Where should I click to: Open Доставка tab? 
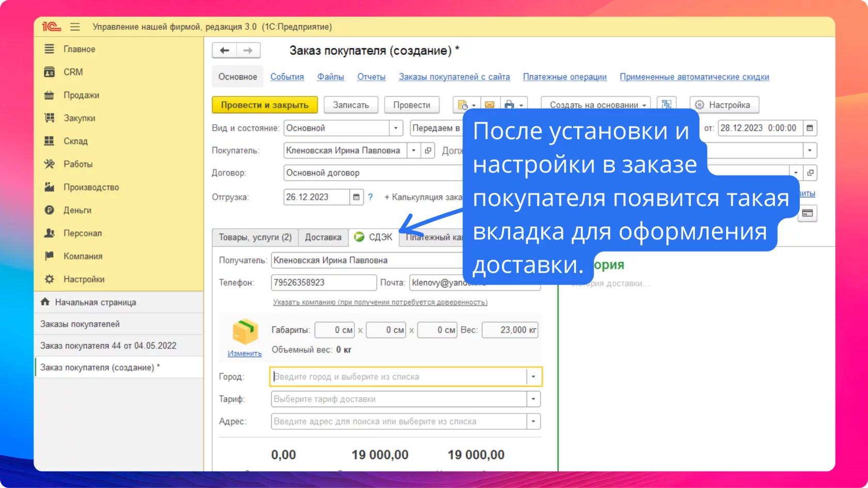tap(323, 237)
